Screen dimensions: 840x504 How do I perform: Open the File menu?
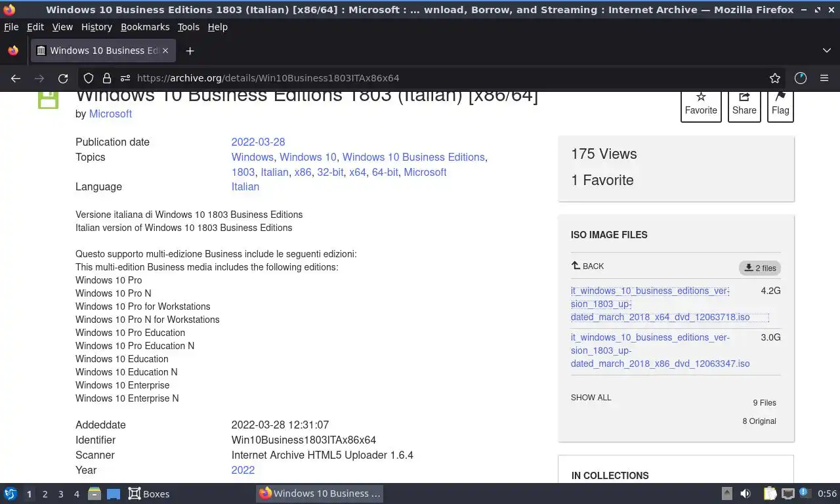click(11, 27)
